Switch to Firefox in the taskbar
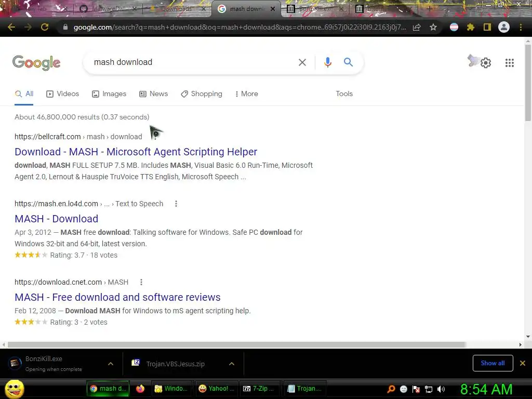The image size is (532, 399). (140, 389)
